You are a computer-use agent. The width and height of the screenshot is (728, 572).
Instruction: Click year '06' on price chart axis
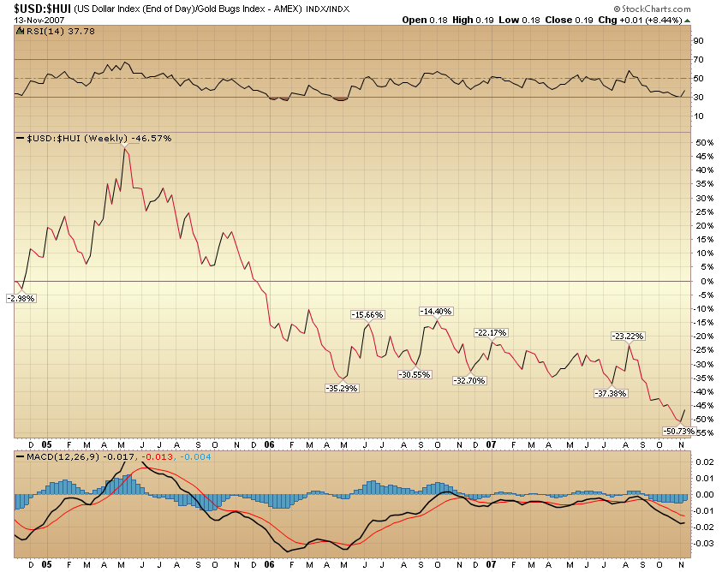coord(269,444)
